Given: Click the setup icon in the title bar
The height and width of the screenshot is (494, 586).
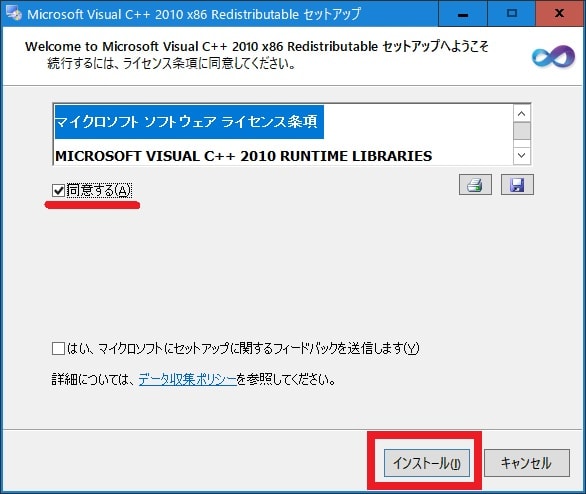Looking at the screenshot, I should (14, 13).
